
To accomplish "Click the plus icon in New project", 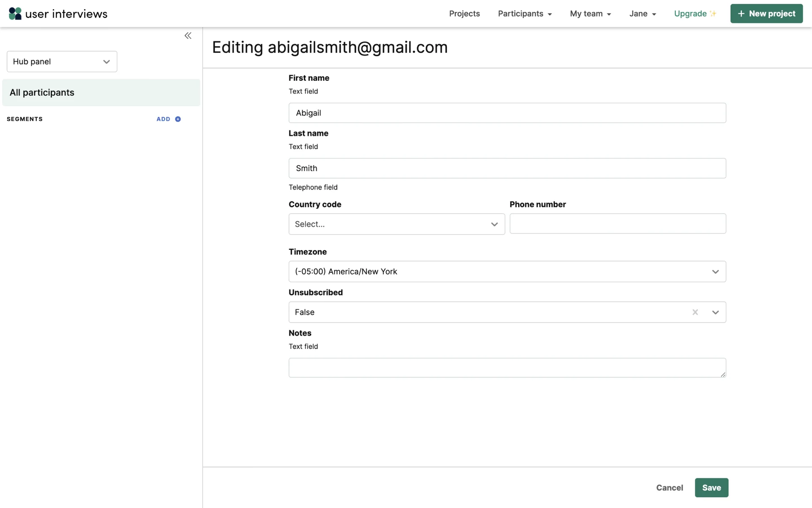I will point(741,14).
